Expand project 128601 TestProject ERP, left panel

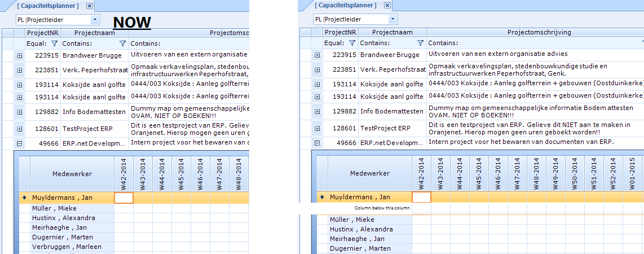click(x=19, y=129)
